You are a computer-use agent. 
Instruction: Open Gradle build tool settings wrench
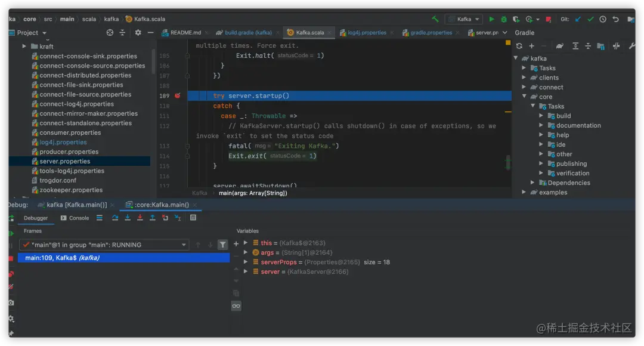click(x=631, y=46)
